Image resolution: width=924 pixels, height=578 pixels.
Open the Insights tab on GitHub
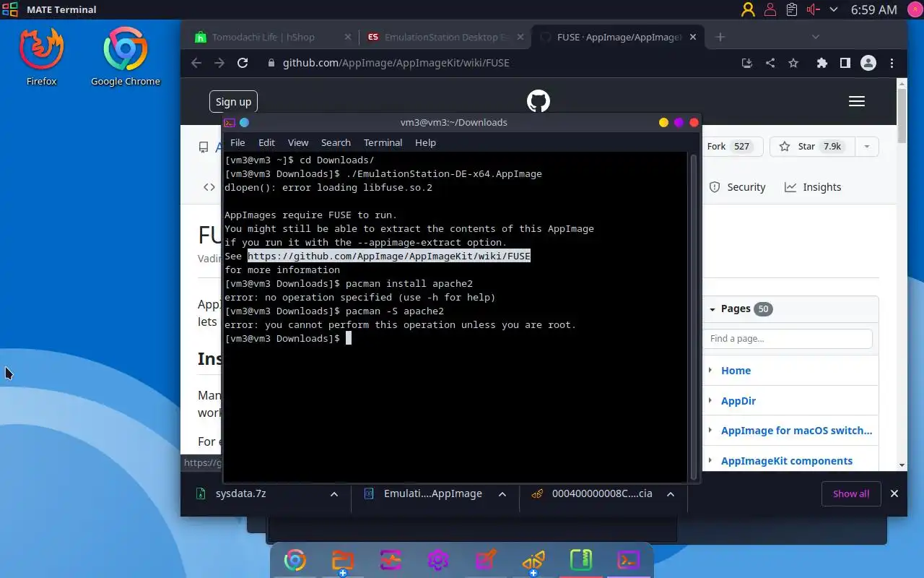813,187
